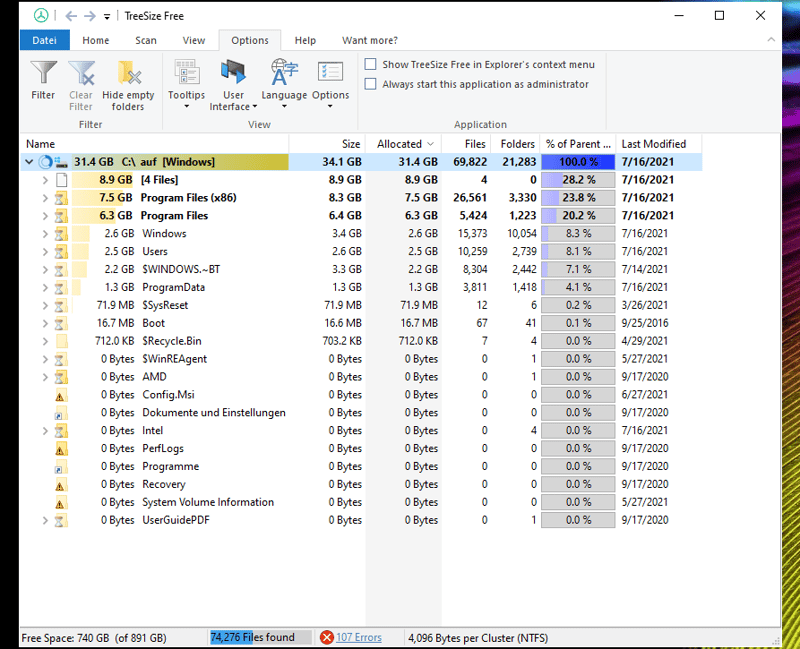Expand the Program Files folder
The width and height of the screenshot is (800, 649).
[x=45, y=216]
